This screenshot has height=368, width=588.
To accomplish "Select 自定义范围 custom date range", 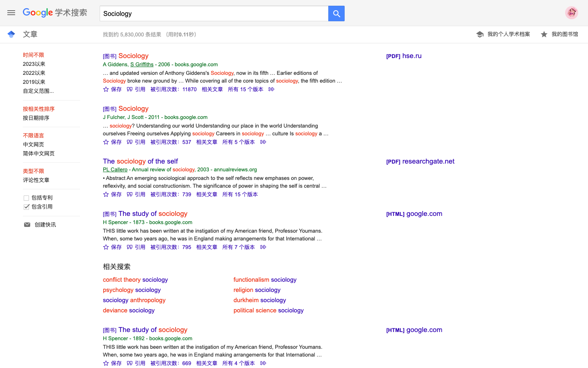I will (x=38, y=91).
